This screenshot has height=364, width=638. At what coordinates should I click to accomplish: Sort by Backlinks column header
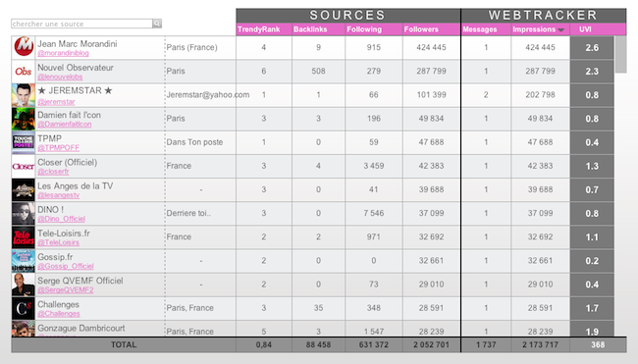pyautogui.click(x=310, y=29)
